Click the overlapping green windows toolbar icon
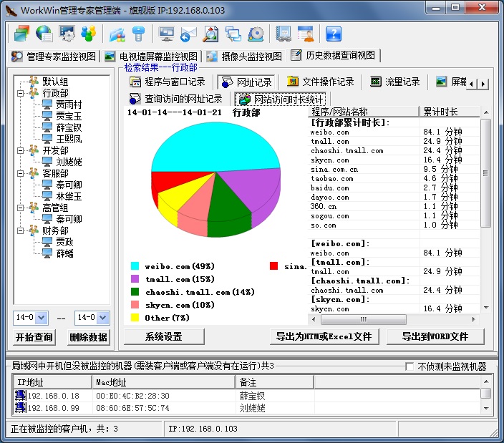Screen dimensions: 504x443 21,34
